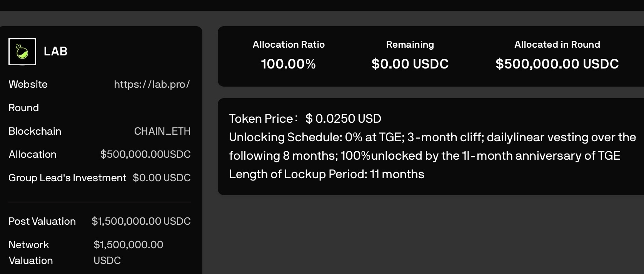
Task: Select the 100.00% allocation ratio value
Action: (x=289, y=64)
